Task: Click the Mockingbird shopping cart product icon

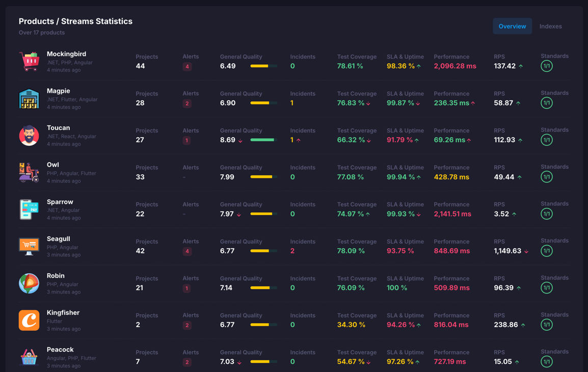Action: coord(29,61)
